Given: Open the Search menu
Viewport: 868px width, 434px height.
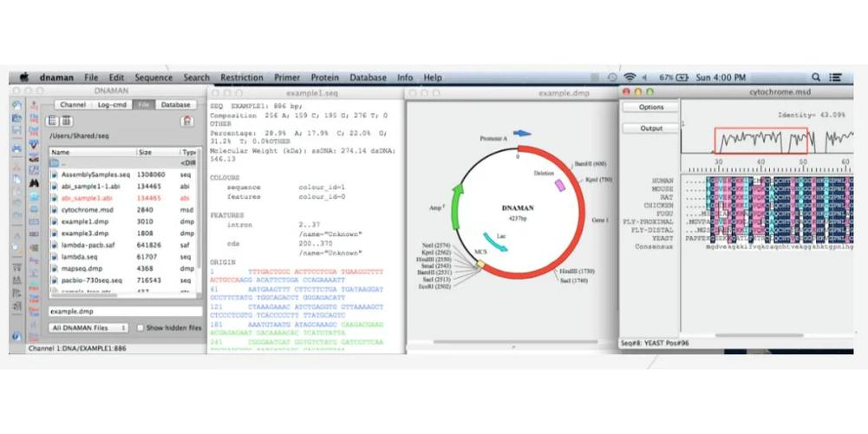Looking at the screenshot, I should (197, 77).
